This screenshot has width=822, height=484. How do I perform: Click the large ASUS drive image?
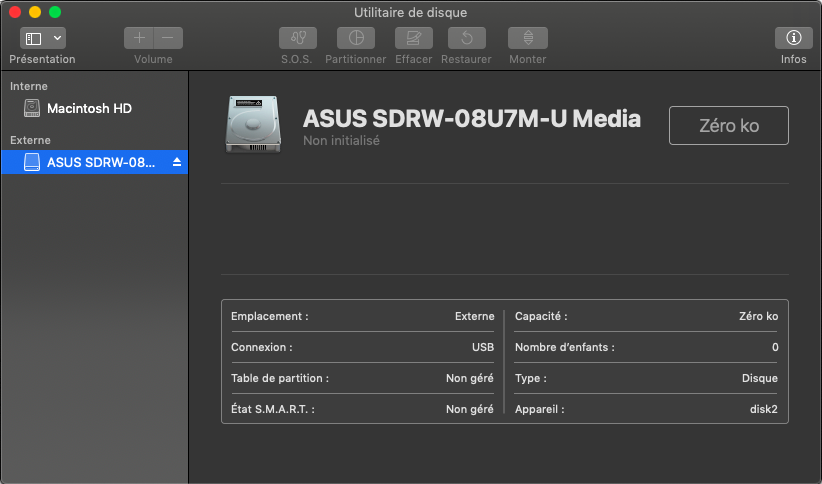[x=254, y=125]
